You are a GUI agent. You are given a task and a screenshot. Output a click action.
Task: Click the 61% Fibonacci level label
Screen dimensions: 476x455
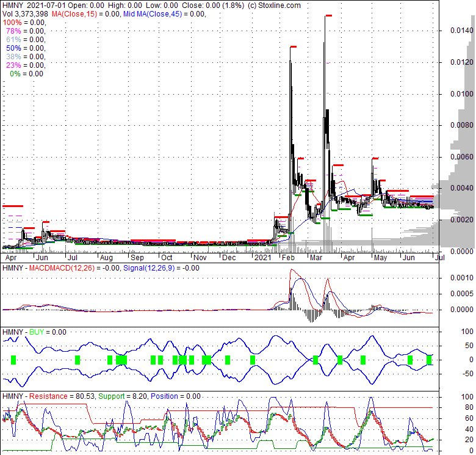(x=13, y=40)
